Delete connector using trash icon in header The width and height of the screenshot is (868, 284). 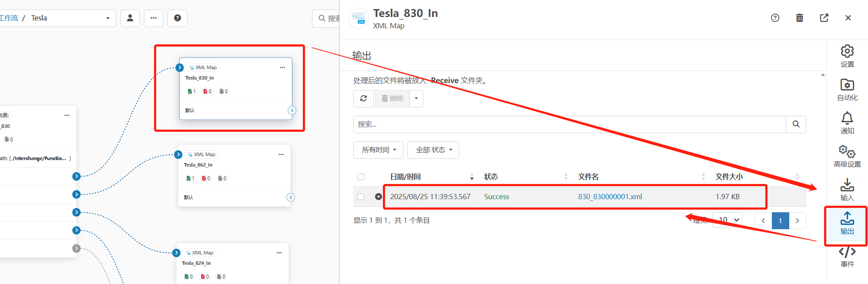tap(799, 18)
